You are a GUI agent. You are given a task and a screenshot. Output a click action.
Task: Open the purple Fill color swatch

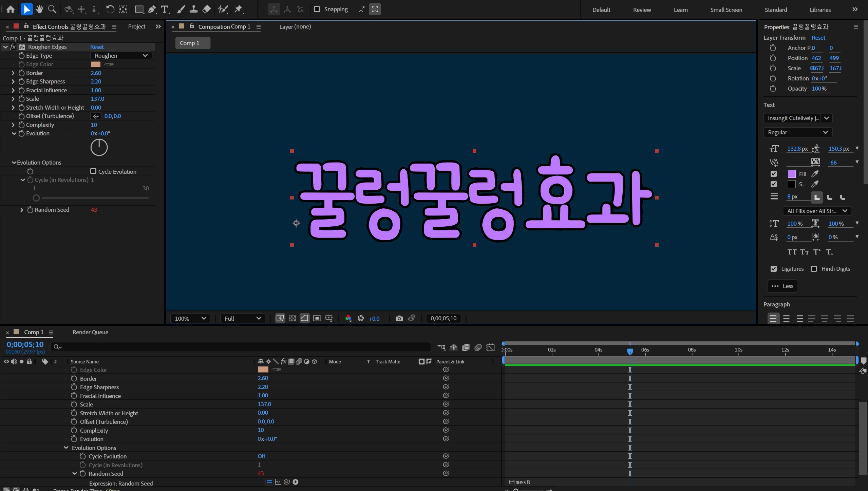792,174
